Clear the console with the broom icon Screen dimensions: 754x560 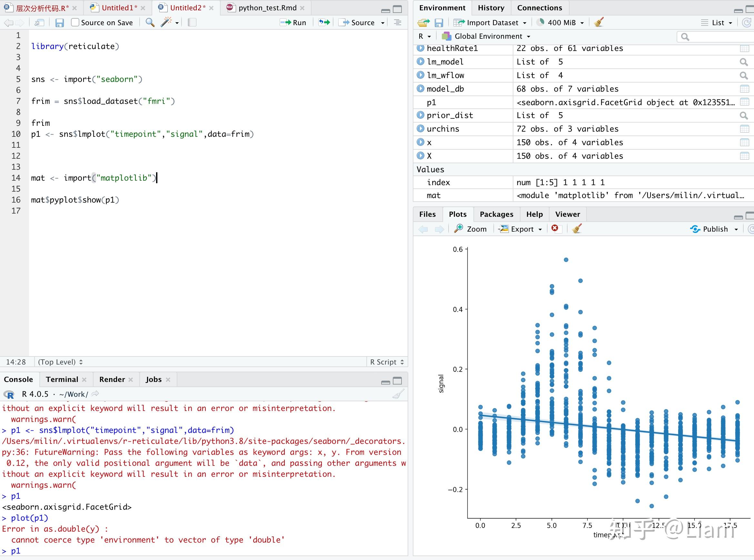click(398, 394)
